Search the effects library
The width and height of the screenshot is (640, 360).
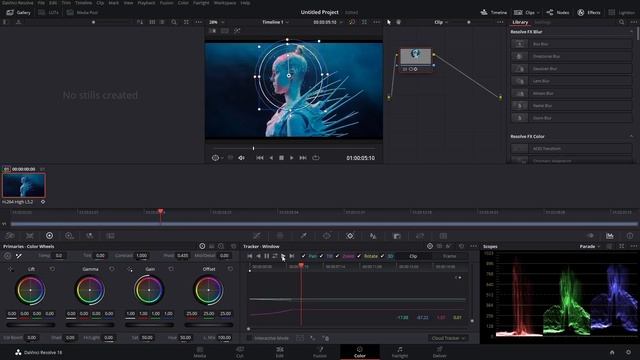pos(622,22)
